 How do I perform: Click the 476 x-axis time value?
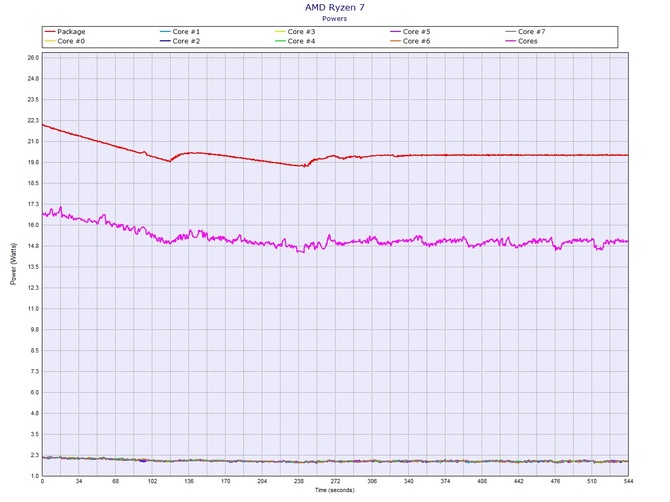(x=555, y=481)
